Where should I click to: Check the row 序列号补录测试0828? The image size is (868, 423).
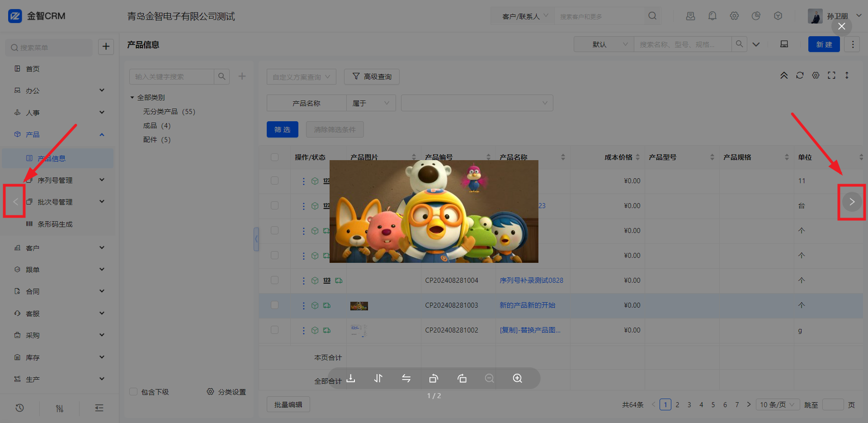click(x=274, y=280)
